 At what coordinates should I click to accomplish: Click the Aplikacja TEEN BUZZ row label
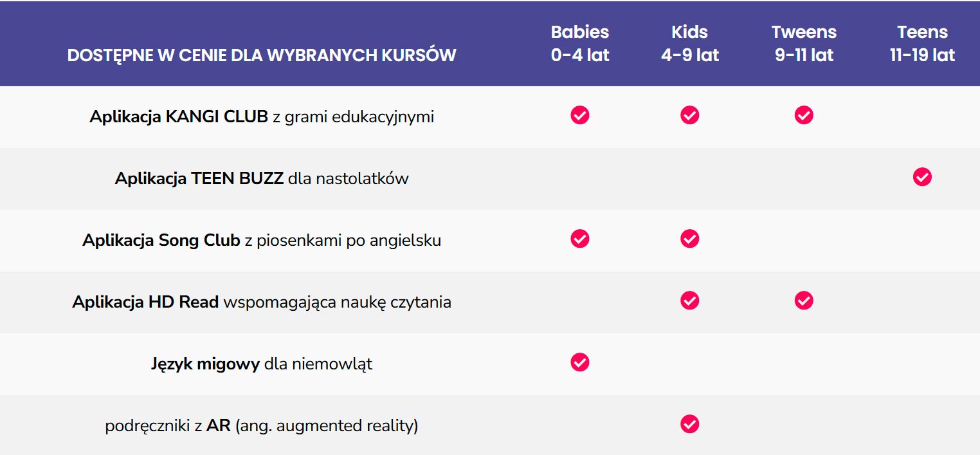coord(262,178)
